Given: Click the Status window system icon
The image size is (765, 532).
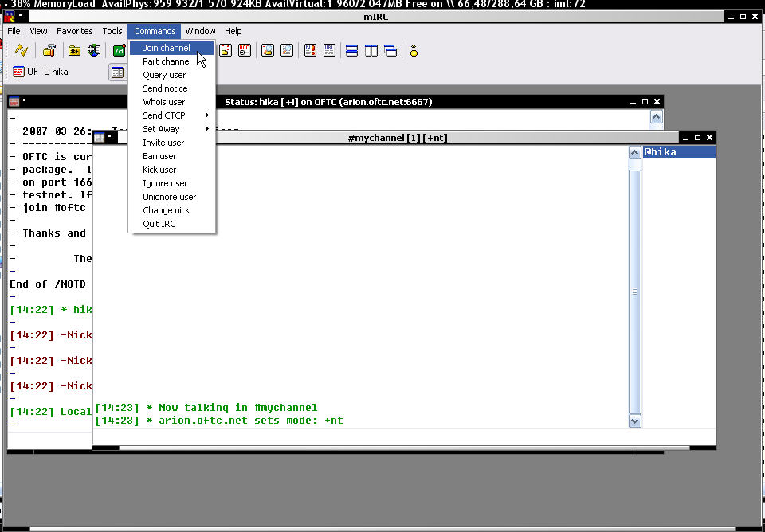Looking at the screenshot, I should (x=14, y=101).
